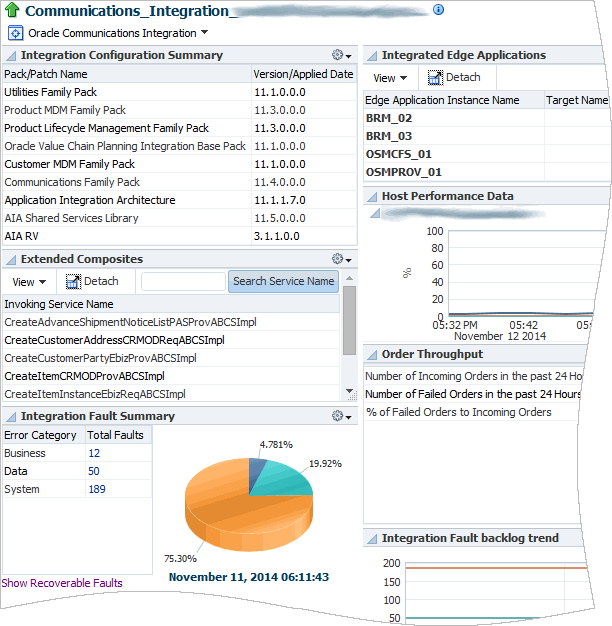Select % of Failed Orders to Incoming Orders

coord(471,412)
